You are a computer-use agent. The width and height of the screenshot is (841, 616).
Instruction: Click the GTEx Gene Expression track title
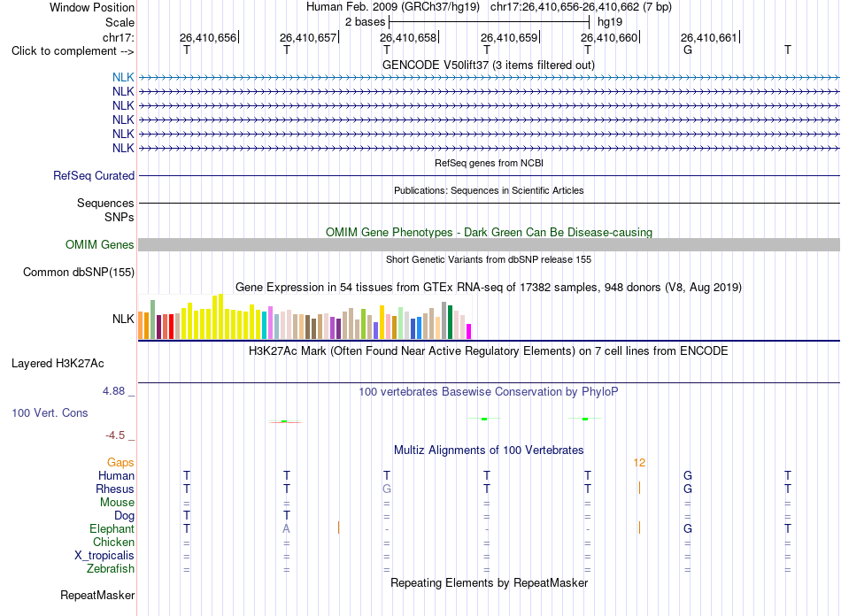pos(489,288)
